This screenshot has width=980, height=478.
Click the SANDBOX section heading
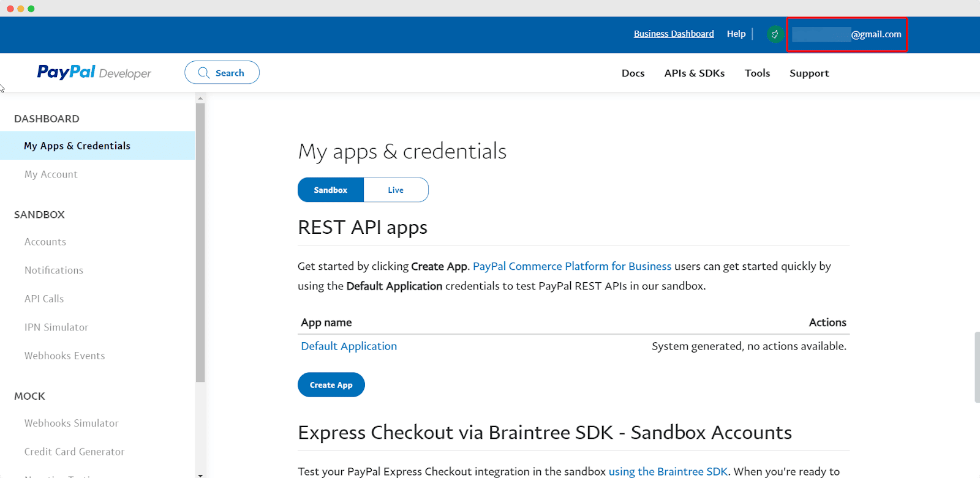point(39,215)
